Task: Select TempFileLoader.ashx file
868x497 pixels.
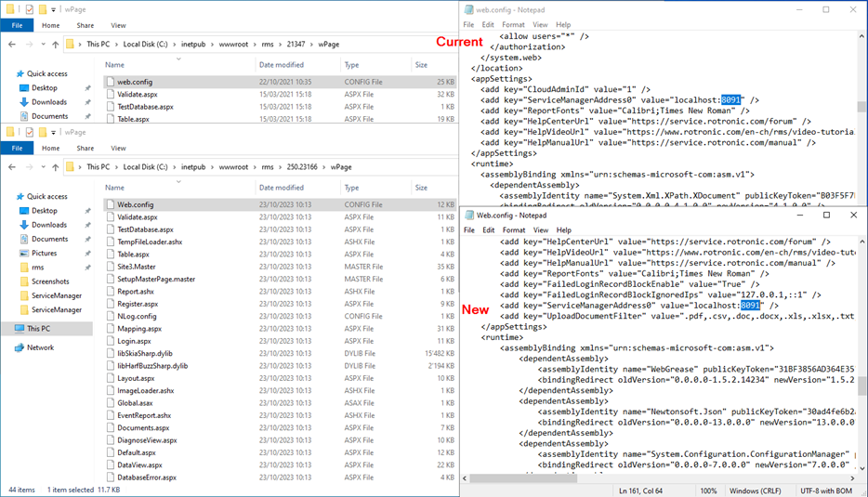Action: [280, 242]
